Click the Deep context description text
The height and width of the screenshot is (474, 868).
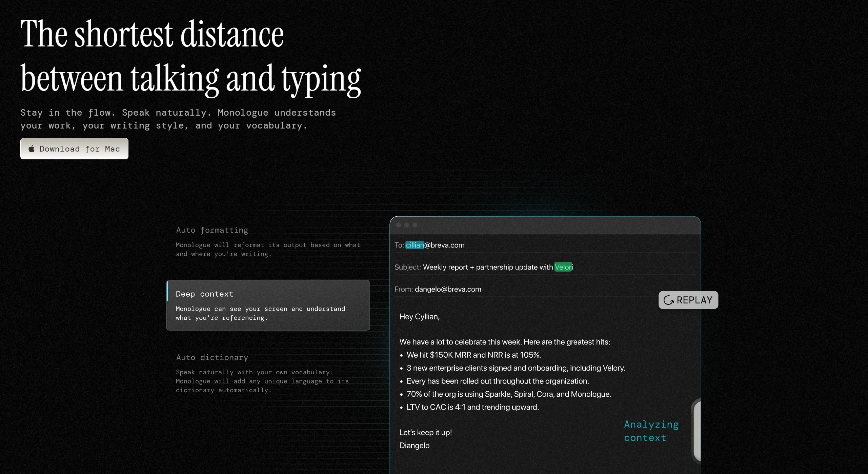tap(260, 313)
